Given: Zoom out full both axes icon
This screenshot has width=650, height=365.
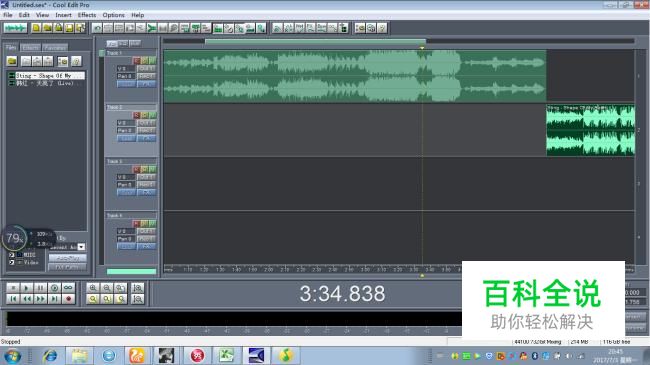Looking at the screenshot, I should 121,287.
